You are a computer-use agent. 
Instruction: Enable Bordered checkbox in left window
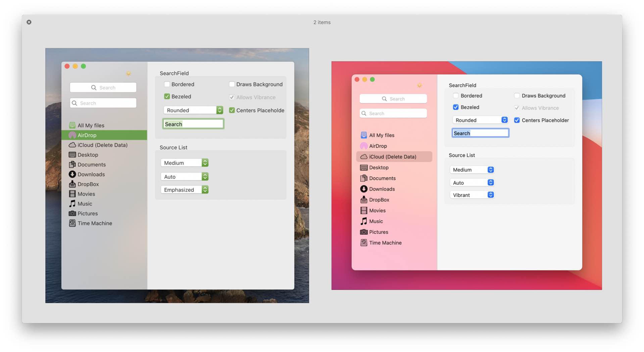pyautogui.click(x=167, y=84)
